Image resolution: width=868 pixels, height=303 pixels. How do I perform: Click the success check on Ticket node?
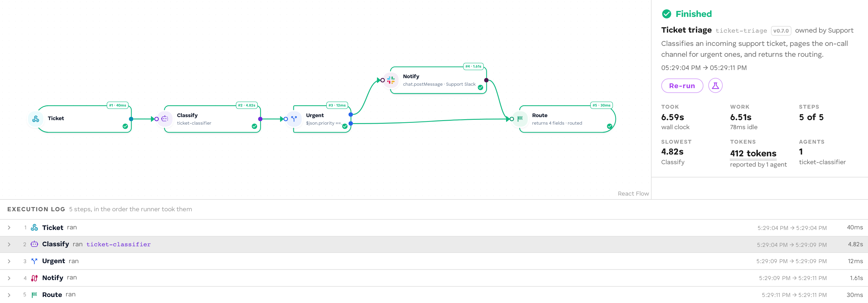pyautogui.click(x=125, y=126)
